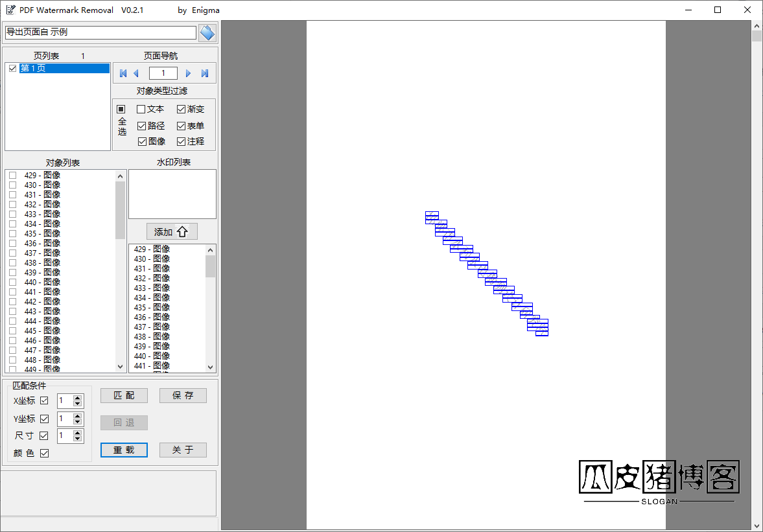Toggle the 全选 select-all filter box
763x532 pixels.
pos(121,109)
